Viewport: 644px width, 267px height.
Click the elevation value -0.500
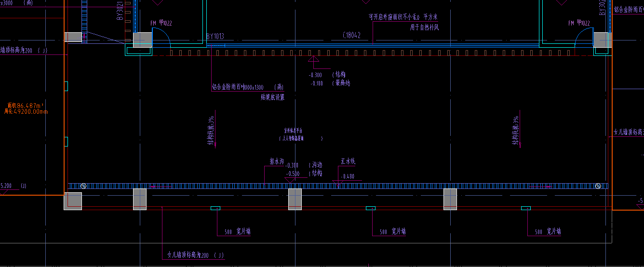click(x=293, y=174)
